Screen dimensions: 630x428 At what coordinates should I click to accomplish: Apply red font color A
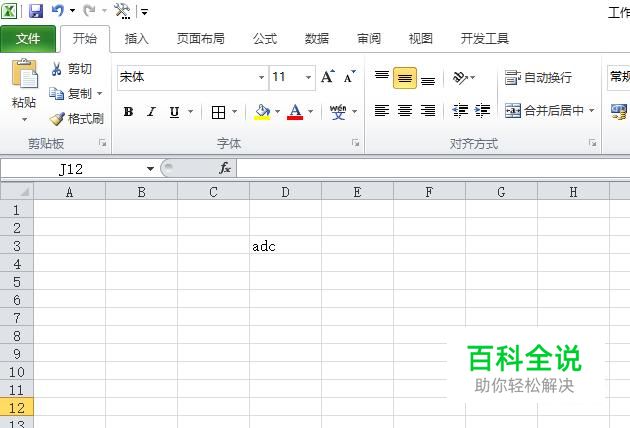(x=295, y=112)
